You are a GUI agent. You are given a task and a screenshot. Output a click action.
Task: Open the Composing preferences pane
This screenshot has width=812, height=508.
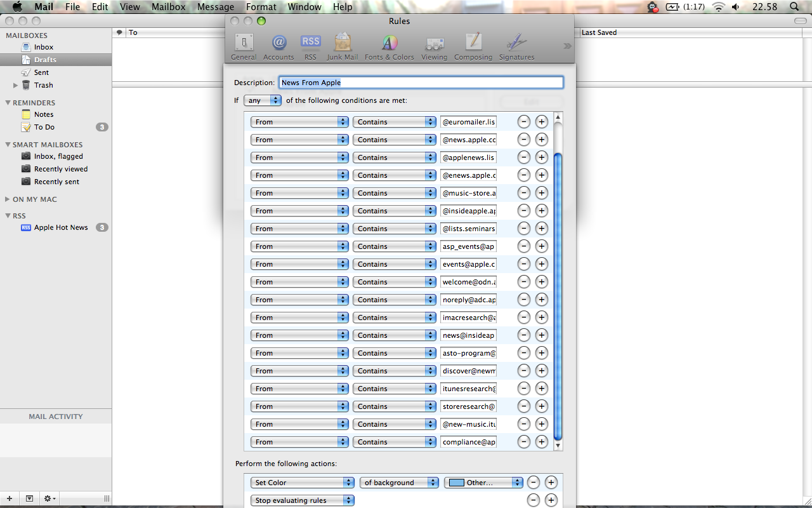point(473,47)
